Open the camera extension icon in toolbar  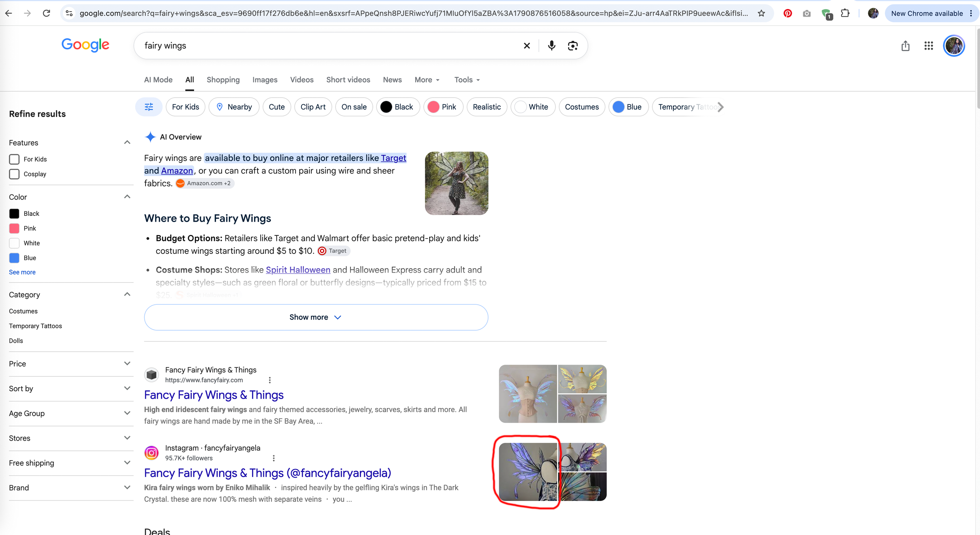(x=807, y=13)
